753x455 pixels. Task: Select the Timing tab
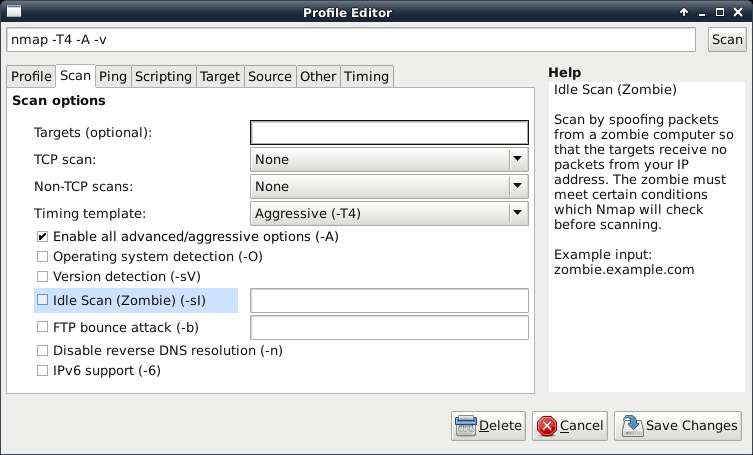click(x=366, y=76)
